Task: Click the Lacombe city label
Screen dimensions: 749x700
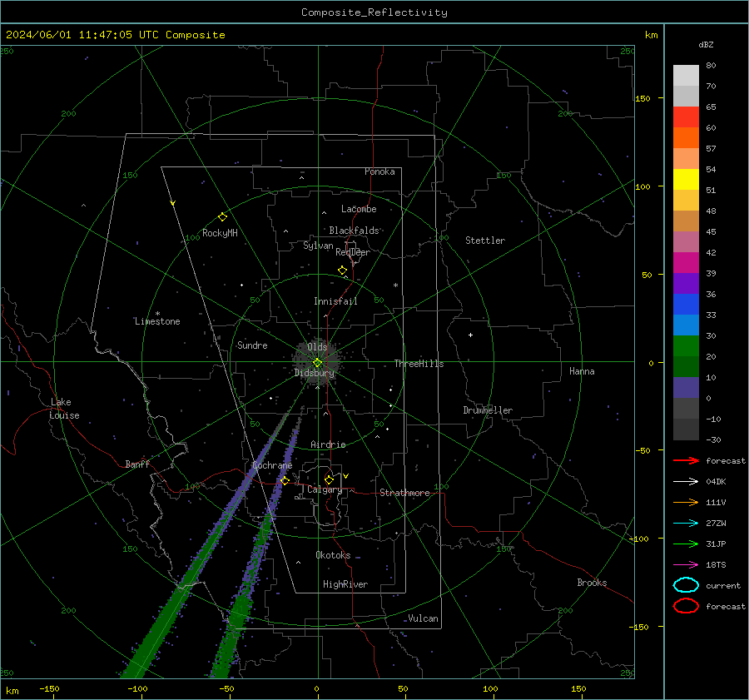Action: [359, 209]
